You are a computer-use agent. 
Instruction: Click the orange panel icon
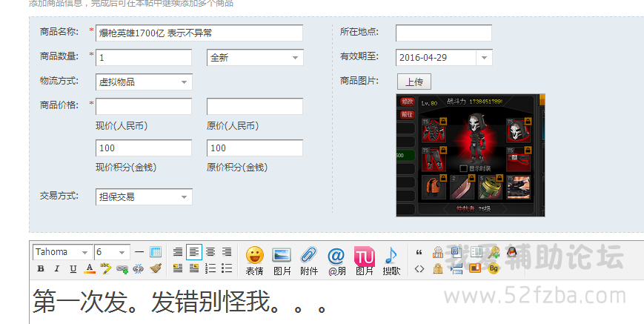coord(475,268)
